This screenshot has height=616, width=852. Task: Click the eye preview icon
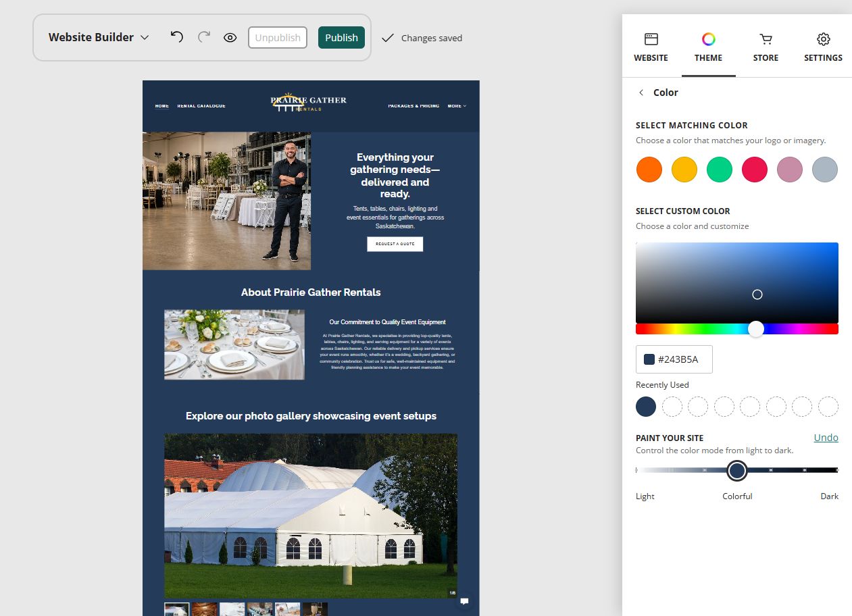point(230,37)
